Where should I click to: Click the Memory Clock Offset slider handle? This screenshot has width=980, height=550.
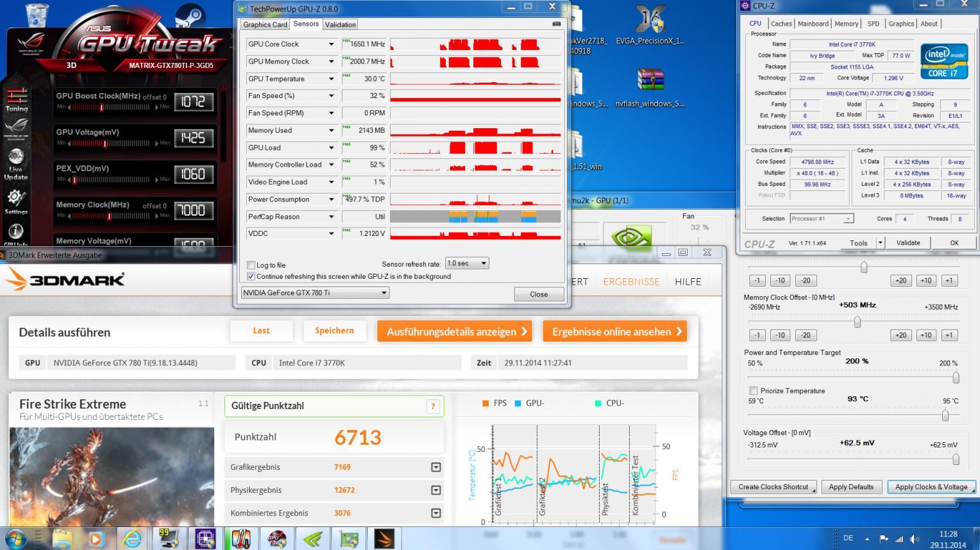point(857,322)
